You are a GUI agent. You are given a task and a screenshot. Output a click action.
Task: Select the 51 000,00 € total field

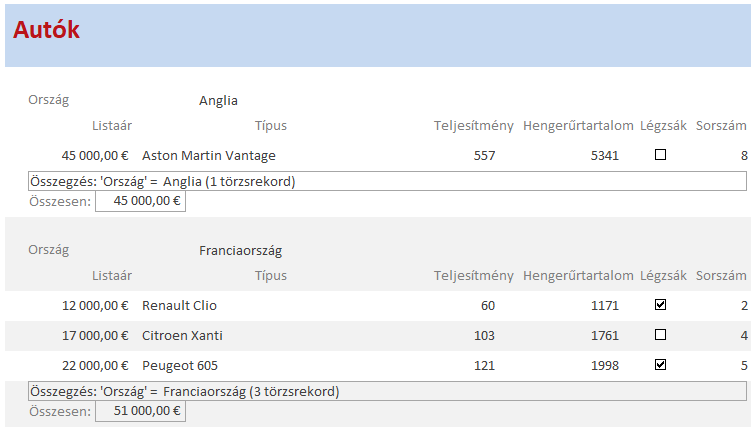coord(140,411)
